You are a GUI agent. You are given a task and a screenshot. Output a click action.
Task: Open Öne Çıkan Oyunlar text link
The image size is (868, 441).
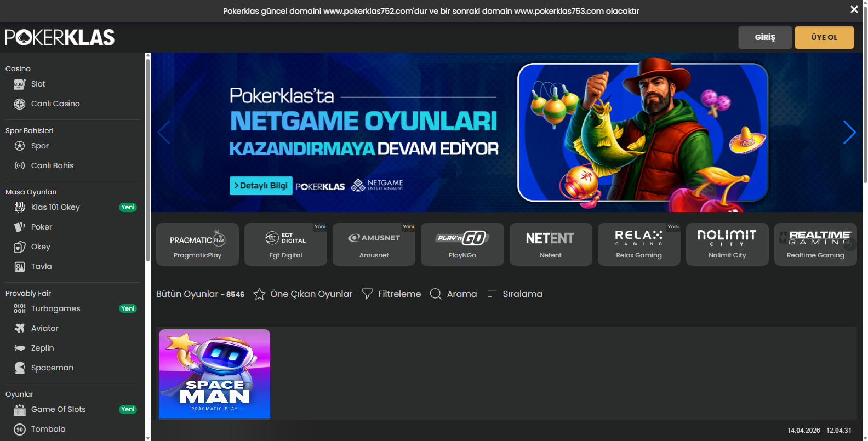click(311, 294)
